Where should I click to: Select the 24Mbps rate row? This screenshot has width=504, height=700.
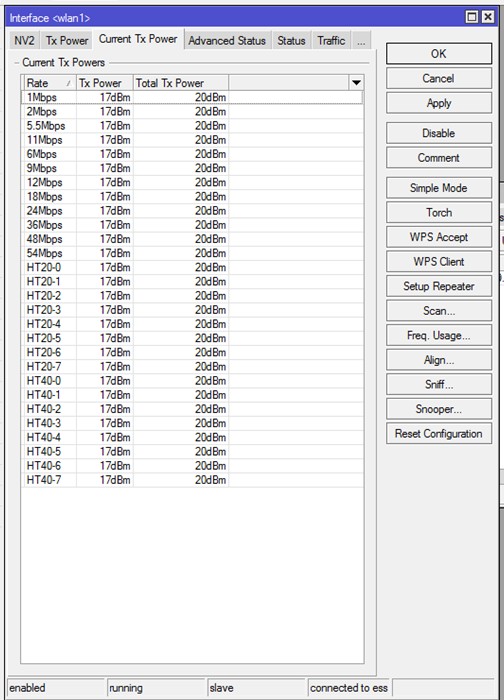192,211
